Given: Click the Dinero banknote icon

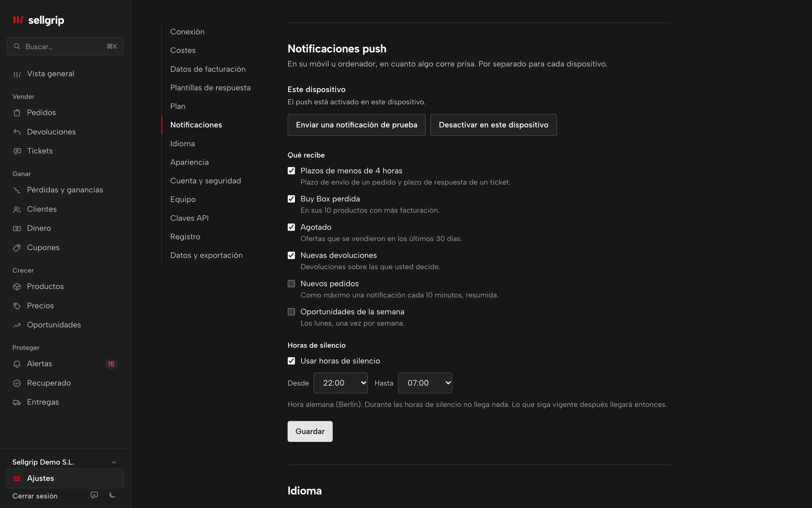Looking at the screenshot, I should (17, 229).
